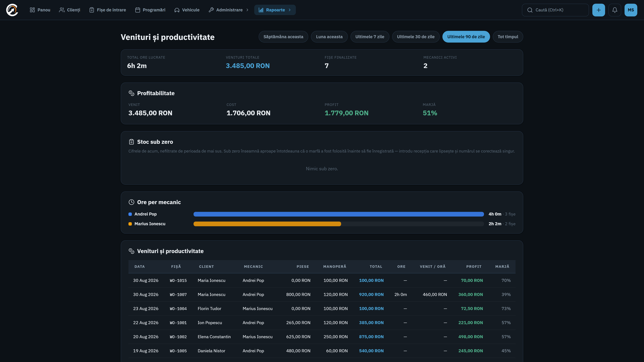
Task: Click the app logo icon
Action: [12, 10]
